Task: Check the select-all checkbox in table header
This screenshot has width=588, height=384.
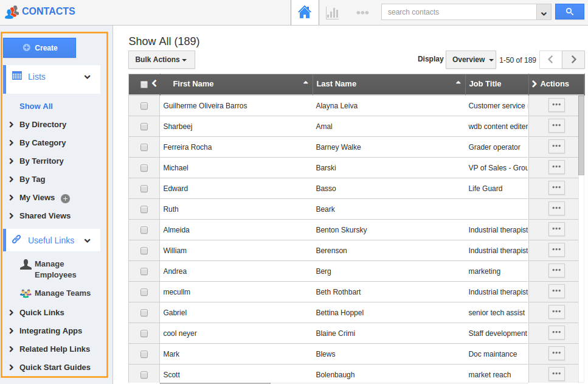Action: pyautogui.click(x=144, y=83)
